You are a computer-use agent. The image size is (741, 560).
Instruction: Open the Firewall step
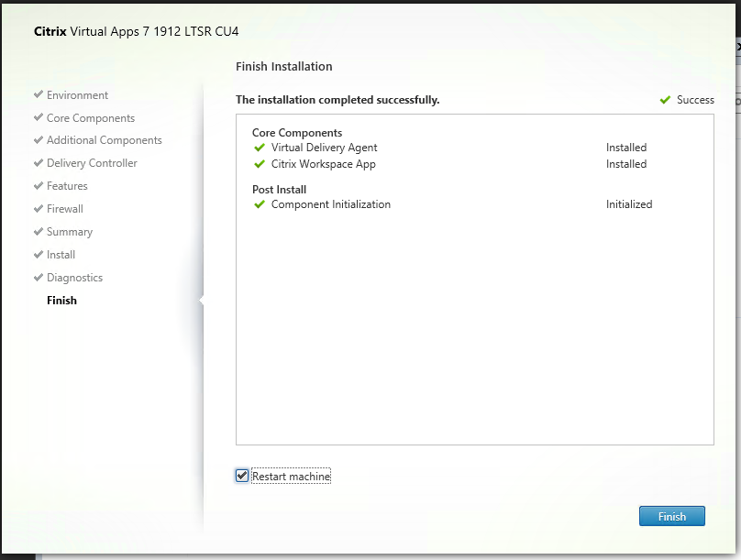(x=64, y=209)
